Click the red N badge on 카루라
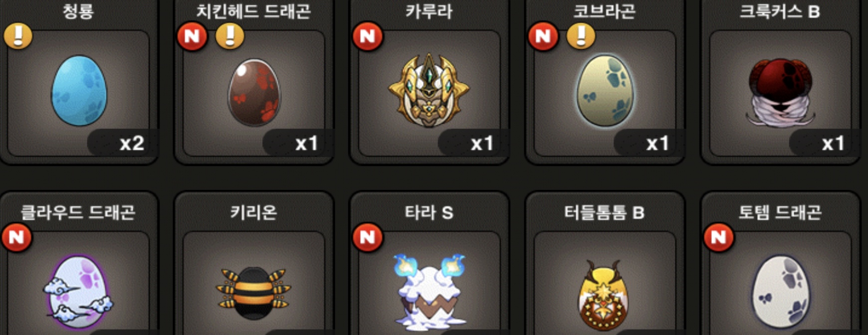This screenshot has height=335, width=868. [x=368, y=36]
